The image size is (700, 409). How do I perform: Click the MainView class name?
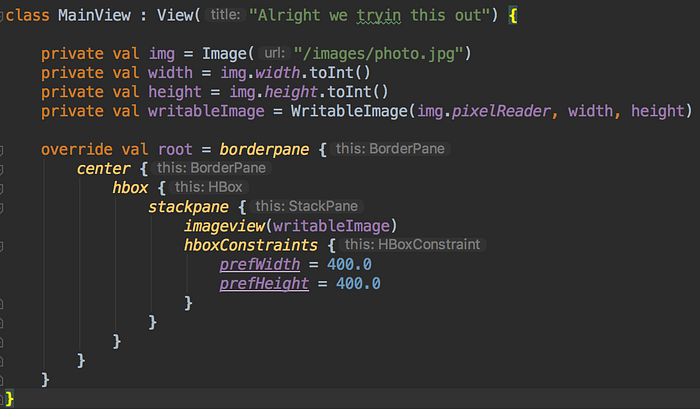[x=94, y=16]
